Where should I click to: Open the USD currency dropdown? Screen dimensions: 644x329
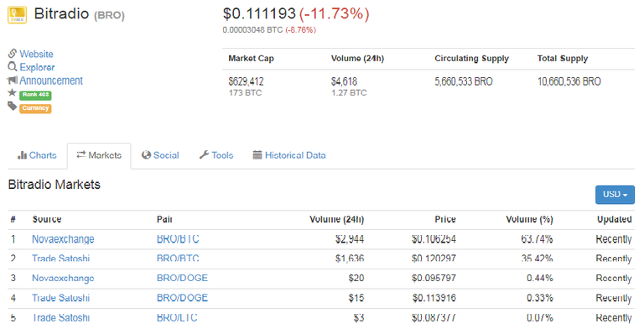tap(615, 195)
